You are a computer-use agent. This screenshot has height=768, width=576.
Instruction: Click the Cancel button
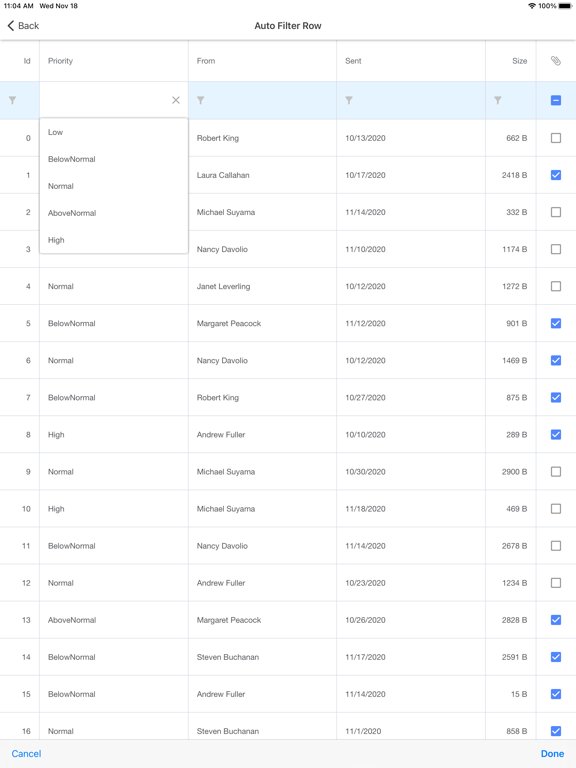click(x=26, y=754)
